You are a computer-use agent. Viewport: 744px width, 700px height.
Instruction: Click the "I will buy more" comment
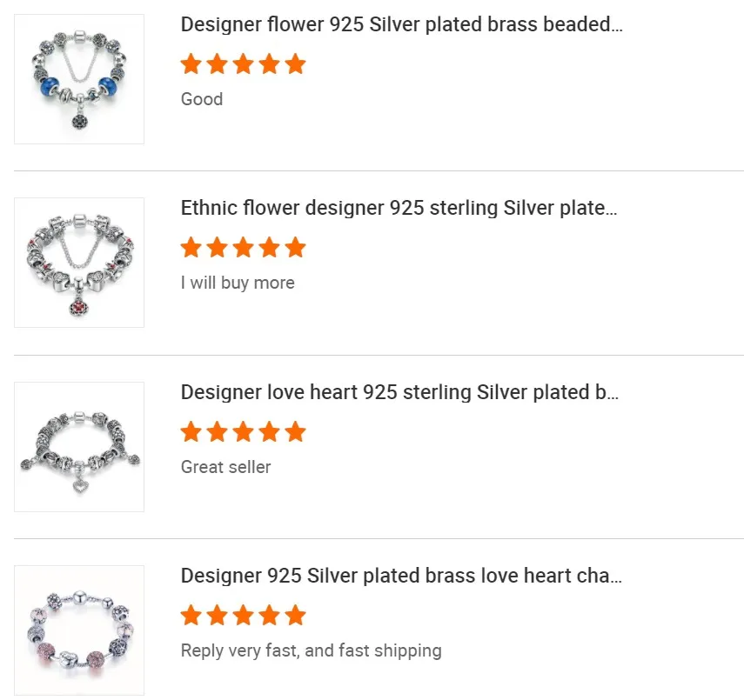coord(238,283)
